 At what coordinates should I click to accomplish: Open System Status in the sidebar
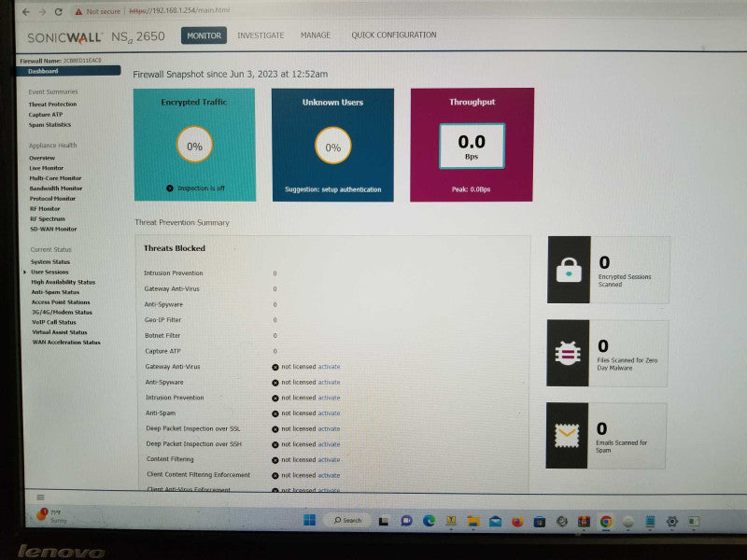coord(50,262)
